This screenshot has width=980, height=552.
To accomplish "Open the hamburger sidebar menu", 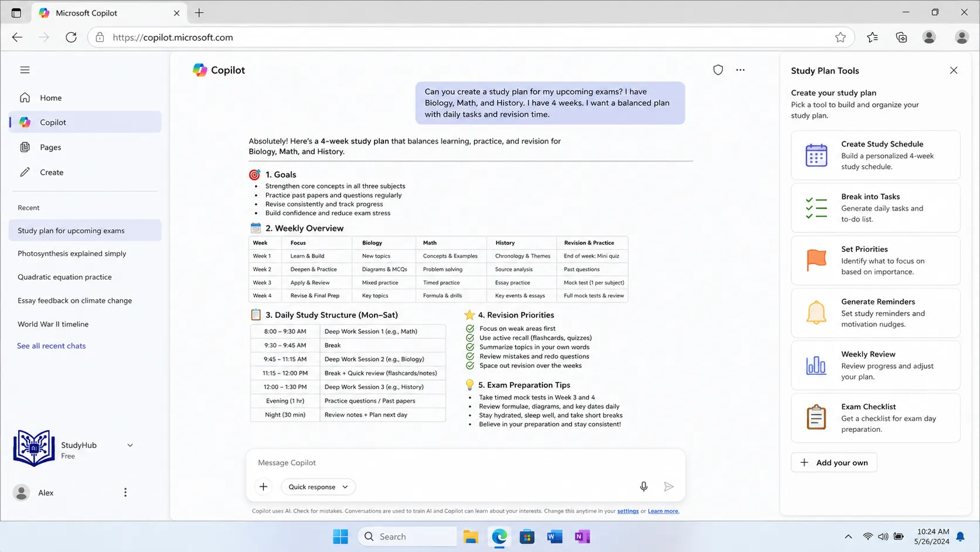I will point(25,70).
